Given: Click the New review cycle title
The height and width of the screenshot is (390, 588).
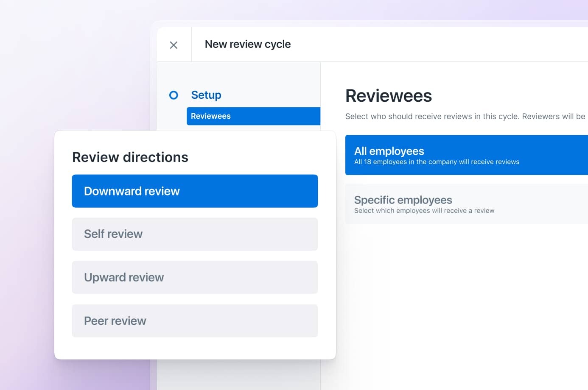Looking at the screenshot, I should click(248, 44).
